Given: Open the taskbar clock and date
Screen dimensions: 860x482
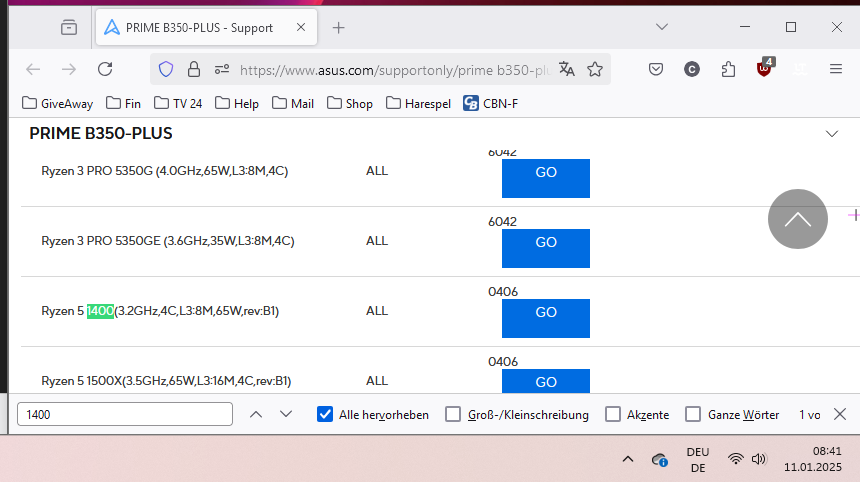Looking at the screenshot, I should click(812, 459).
